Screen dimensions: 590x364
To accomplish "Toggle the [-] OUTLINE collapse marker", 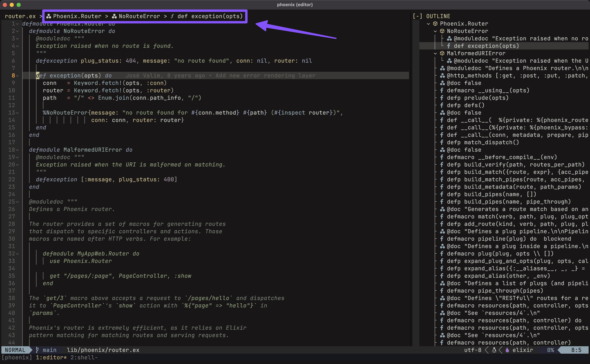I will point(417,16).
